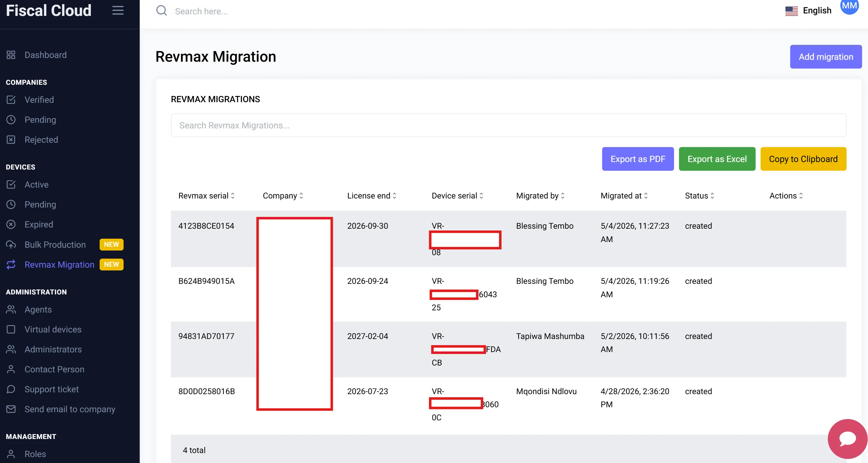The image size is (868, 463).
Task: Click the Roles user icon
Action: click(11, 454)
